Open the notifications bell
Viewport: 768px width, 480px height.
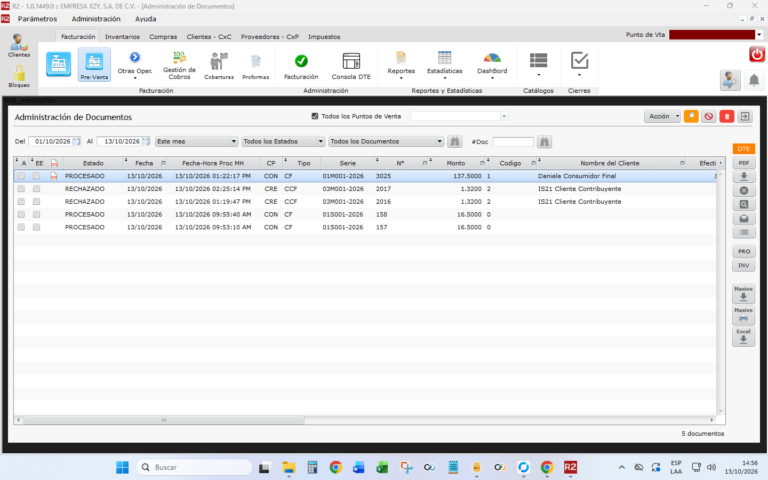click(x=754, y=80)
